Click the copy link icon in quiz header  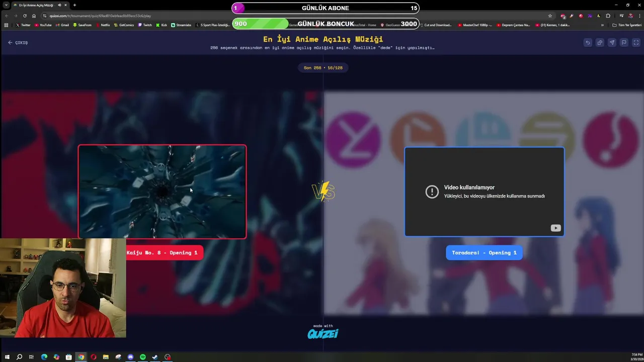(x=600, y=43)
